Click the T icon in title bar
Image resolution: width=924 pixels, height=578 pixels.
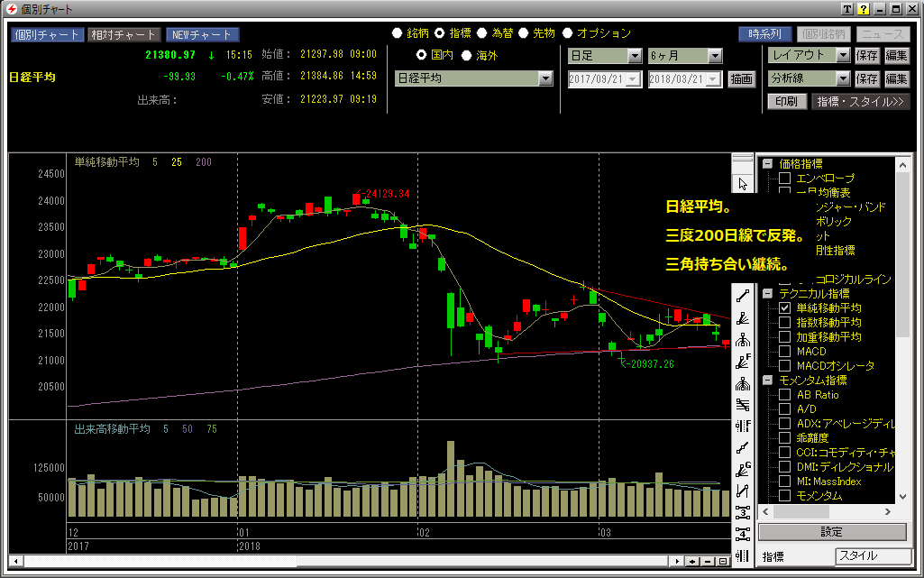click(x=846, y=9)
